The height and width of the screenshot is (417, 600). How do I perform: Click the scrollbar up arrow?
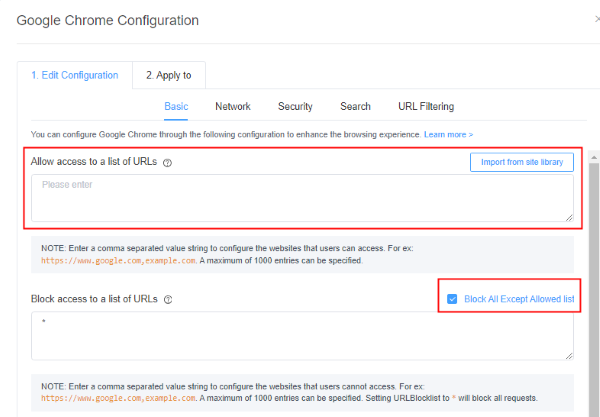[594, 157]
